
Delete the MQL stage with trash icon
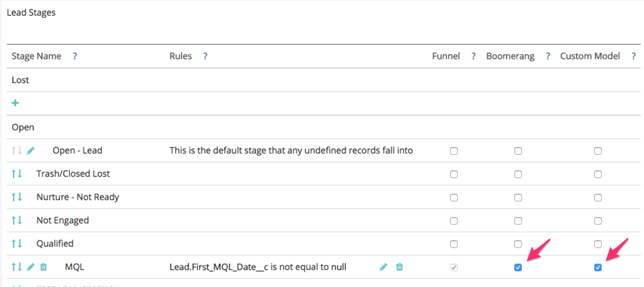pyautogui.click(x=44, y=267)
